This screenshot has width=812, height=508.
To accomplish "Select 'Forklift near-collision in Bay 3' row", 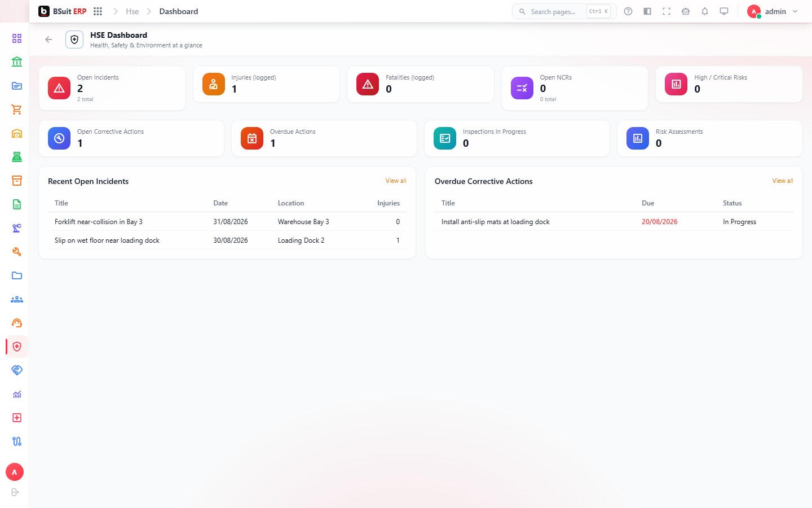I will [227, 222].
